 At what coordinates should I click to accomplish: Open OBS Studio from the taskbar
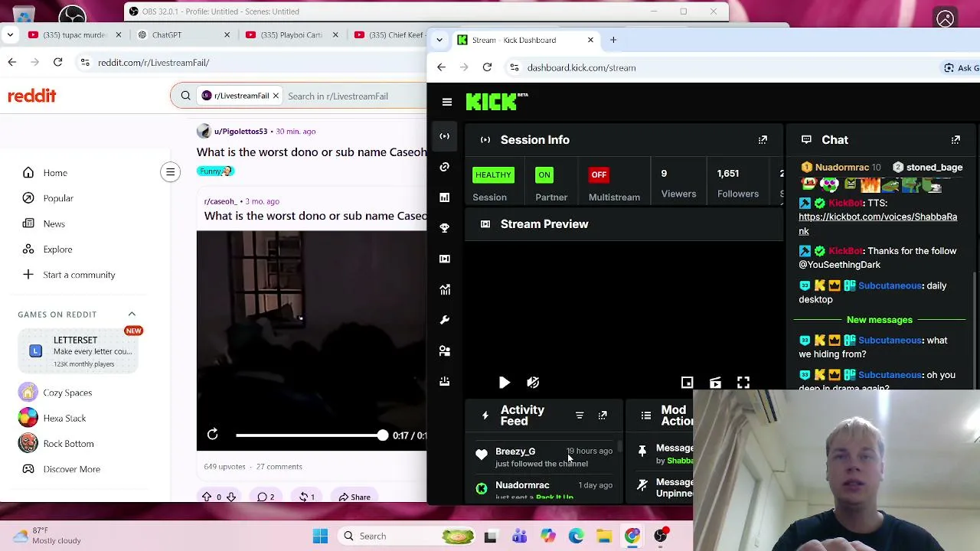point(661,536)
